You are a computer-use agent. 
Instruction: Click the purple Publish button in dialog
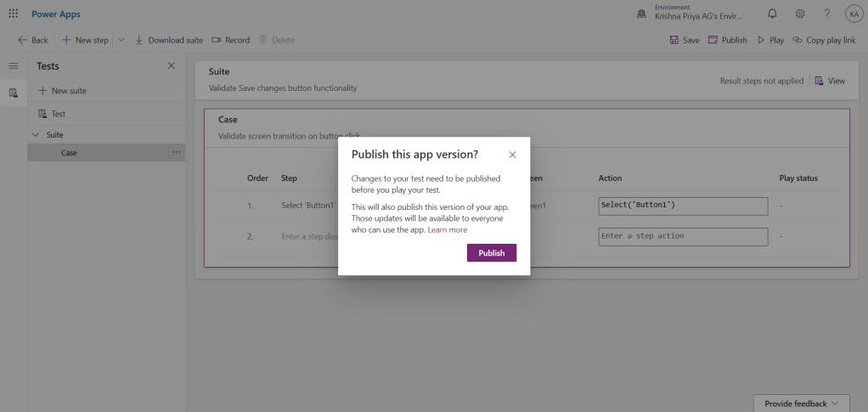[x=491, y=253]
